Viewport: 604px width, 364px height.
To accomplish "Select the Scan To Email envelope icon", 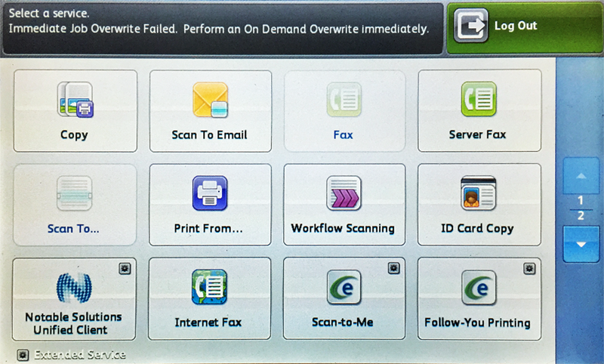I will coord(209,101).
